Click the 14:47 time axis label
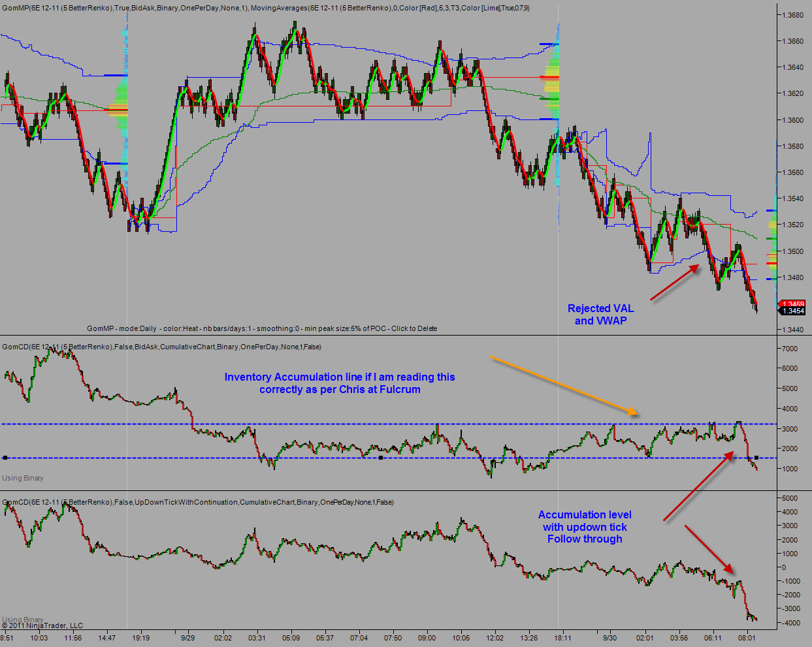 click(x=106, y=638)
